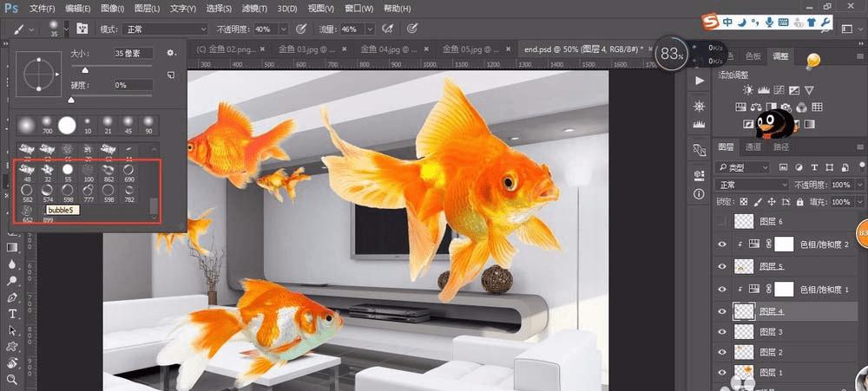The image size is (868, 391).
Task: Click the brush 大小 size slider handle
Action: [85, 71]
